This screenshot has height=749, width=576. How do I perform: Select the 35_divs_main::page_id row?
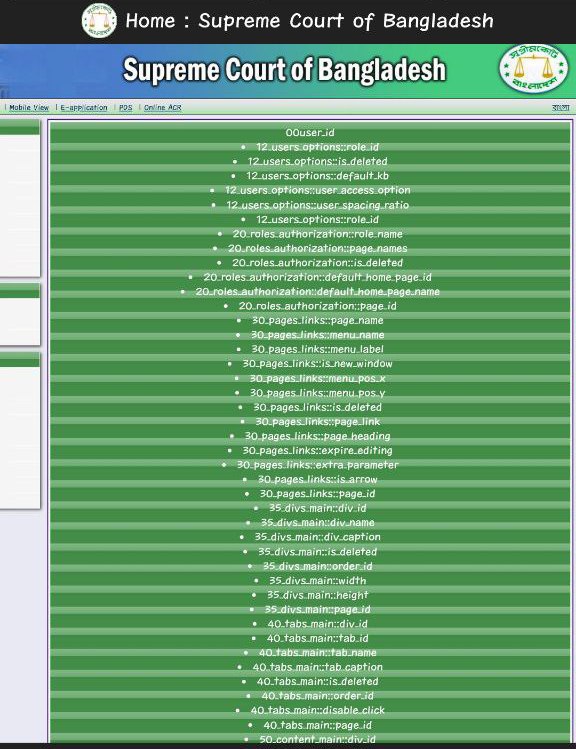pyautogui.click(x=318, y=610)
